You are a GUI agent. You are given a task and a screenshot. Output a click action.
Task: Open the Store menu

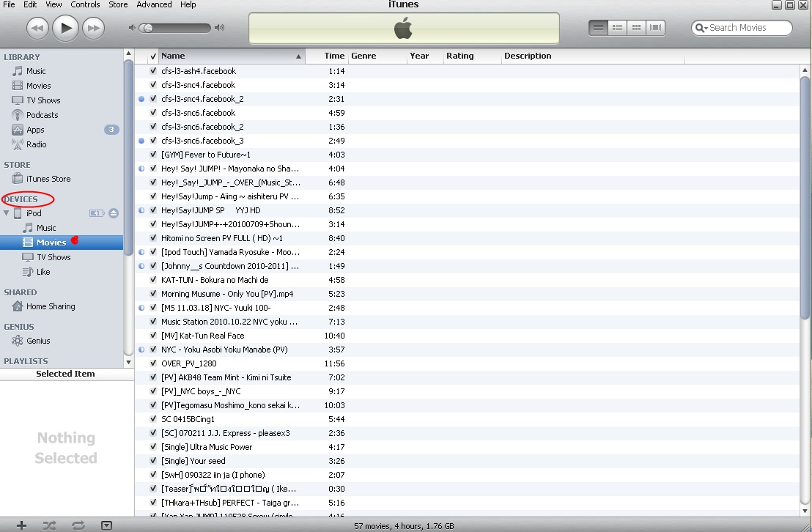coord(117,4)
